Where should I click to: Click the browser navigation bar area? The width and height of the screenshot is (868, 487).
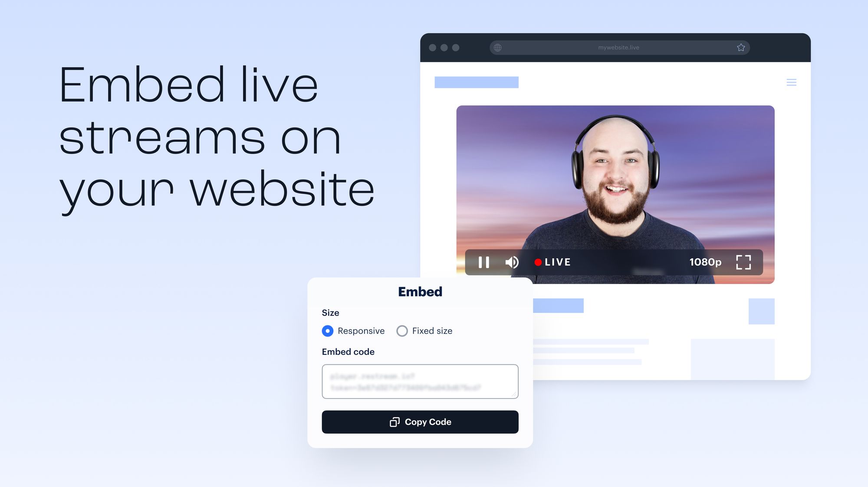pyautogui.click(x=618, y=47)
